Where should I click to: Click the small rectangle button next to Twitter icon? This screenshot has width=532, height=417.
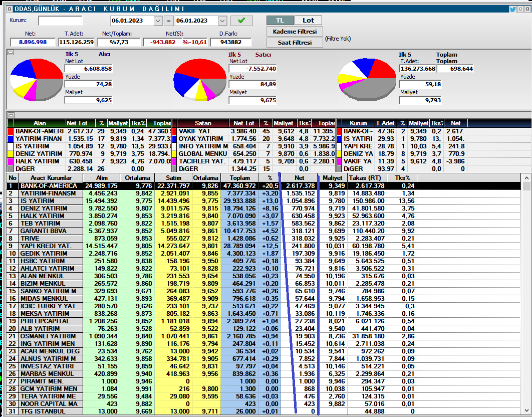click(x=520, y=9)
